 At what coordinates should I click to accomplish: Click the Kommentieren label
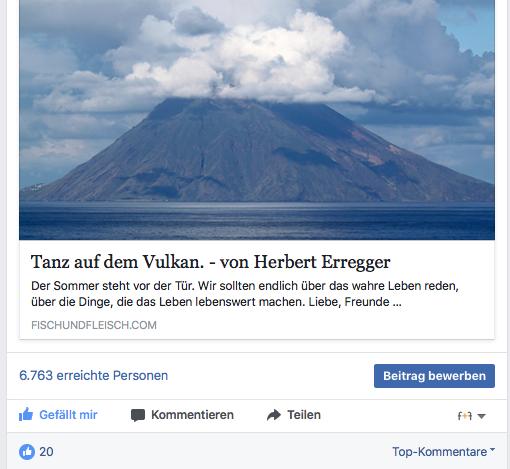pyautogui.click(x=192, y=415)
